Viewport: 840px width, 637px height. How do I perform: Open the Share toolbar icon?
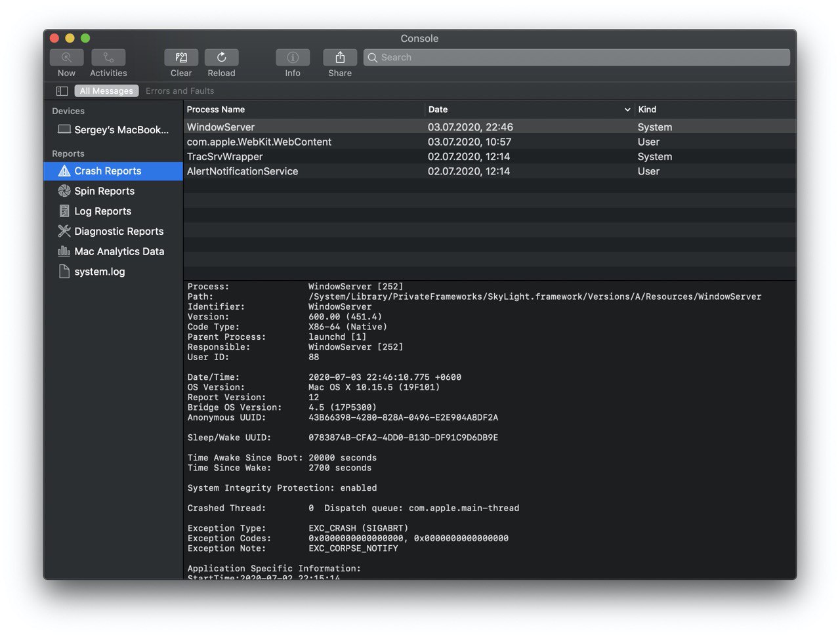[x=340, y=58]
